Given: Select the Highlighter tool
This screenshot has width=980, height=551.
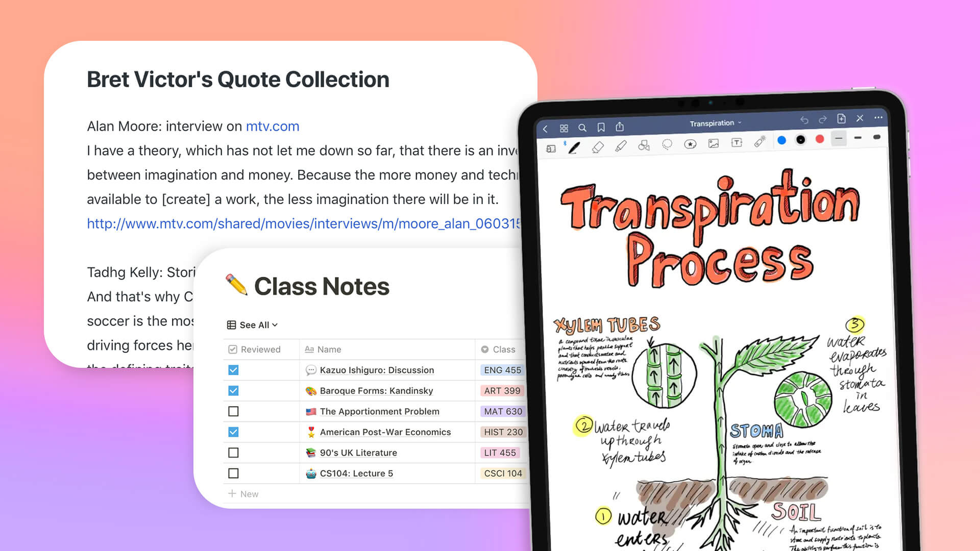Looking at the screenshot, I should tap(619, 145).
